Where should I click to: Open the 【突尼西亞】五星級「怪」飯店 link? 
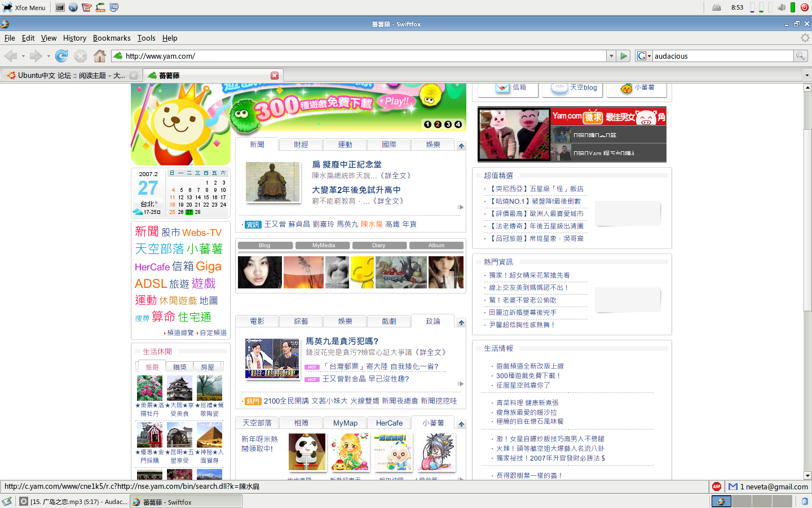tap(536, 189)
